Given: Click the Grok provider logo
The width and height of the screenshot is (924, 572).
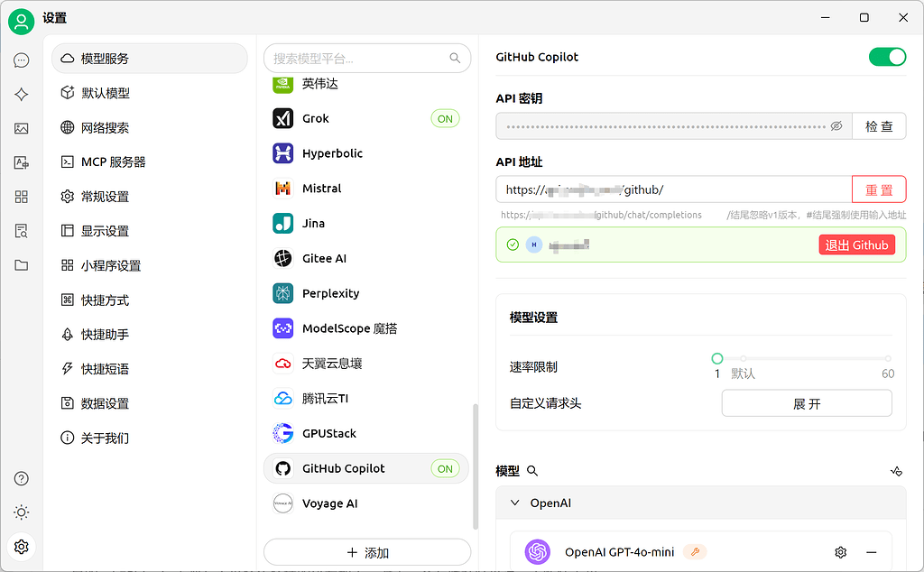Looking at the screenshot, I should 282,118.
